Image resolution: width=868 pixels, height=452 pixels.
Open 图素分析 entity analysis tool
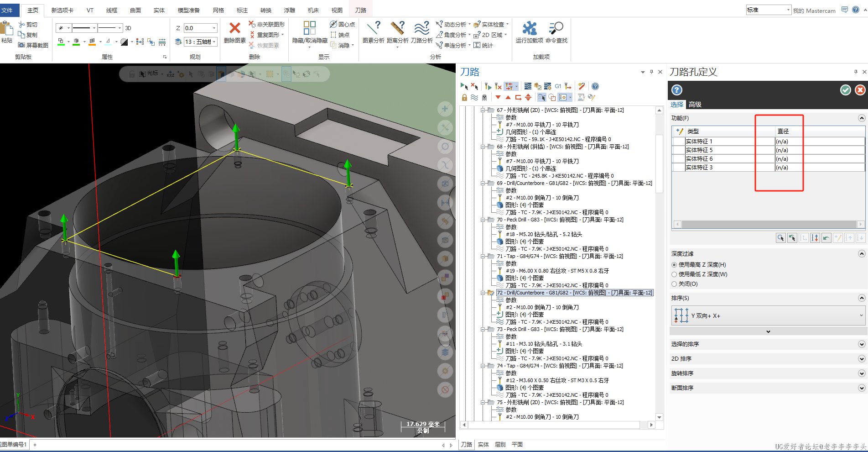373,28
